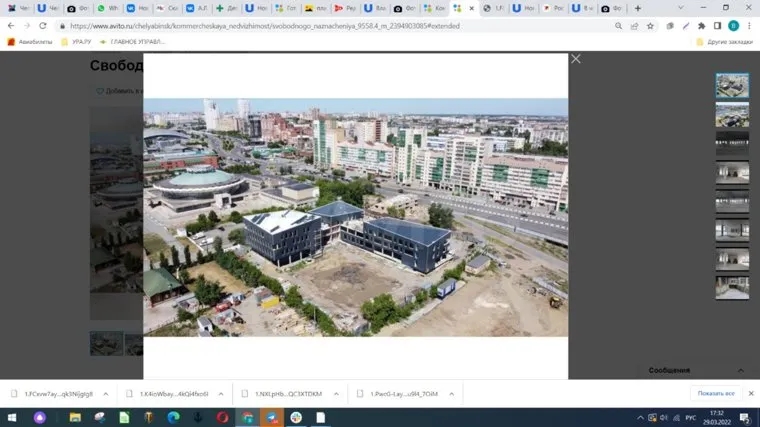
Task: Expand options for the 1.FCxvw7ay download
Action: pyautogui.click(x=104, y=394)
